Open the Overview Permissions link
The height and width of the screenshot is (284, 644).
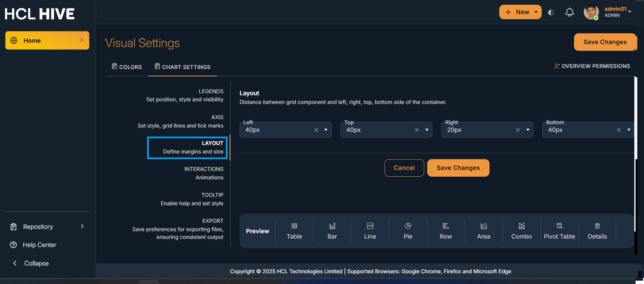pos(592,66)
